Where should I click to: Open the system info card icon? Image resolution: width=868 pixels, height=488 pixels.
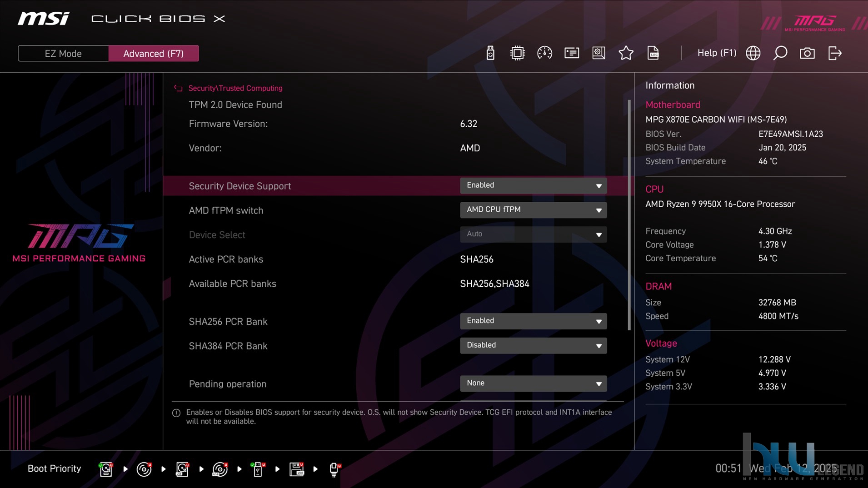point(572,53)
